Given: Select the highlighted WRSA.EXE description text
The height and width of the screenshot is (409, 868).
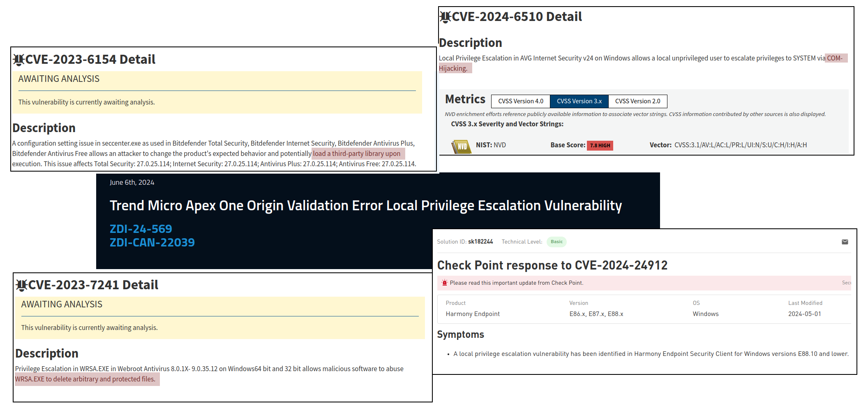Looking at the screenshot, I should tap(87, 379).
